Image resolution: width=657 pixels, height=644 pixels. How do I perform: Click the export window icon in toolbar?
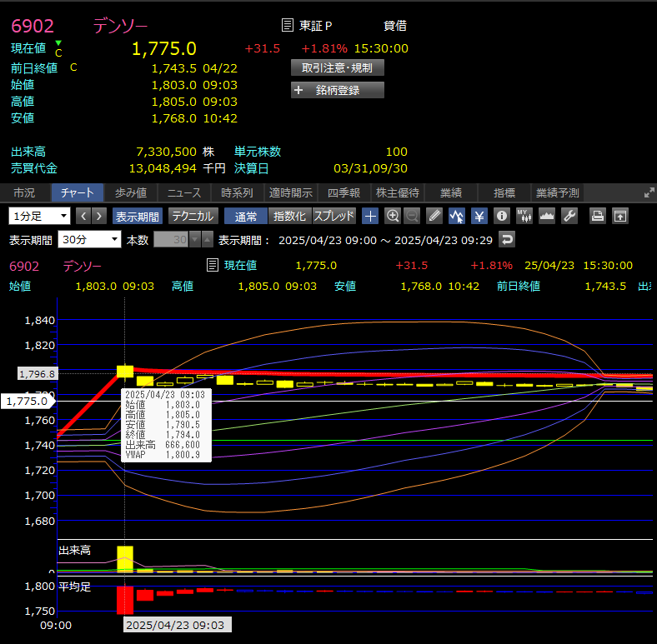[620, 217]
